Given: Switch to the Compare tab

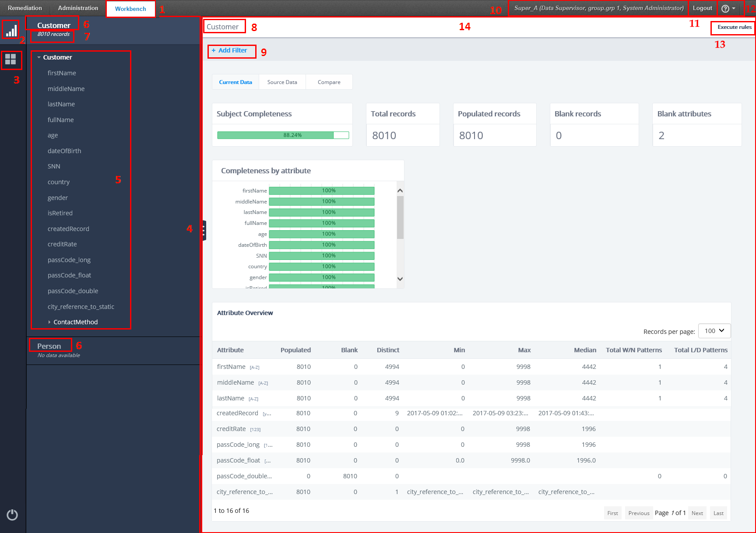Looking at the screenshot, I should (329, 82).
